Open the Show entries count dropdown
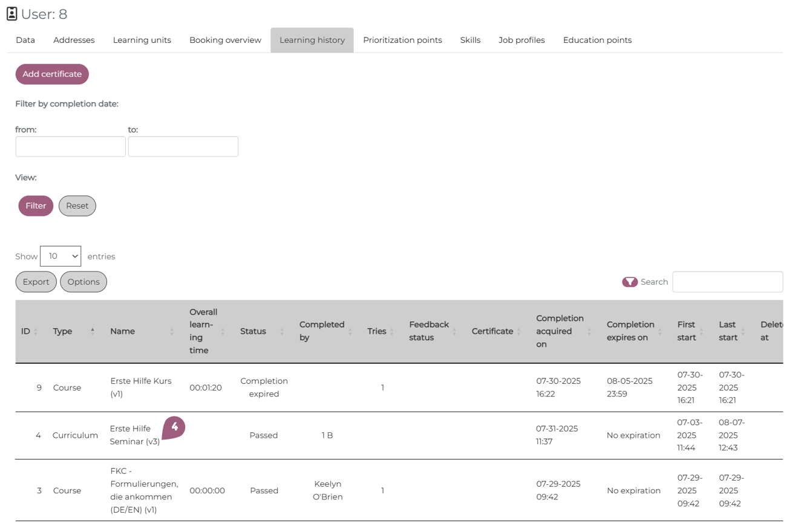 [x=61, y=256]
